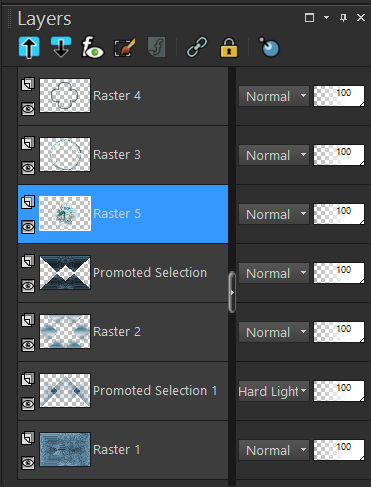Select the Raster 2 layer
This screenshot has height=487, width=371.
tap(123, 332)
